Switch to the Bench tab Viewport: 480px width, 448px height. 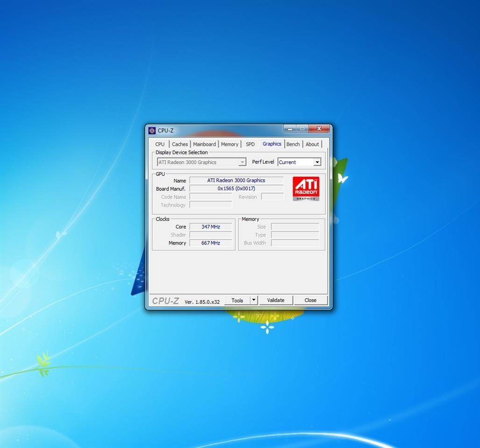[293, 144]
